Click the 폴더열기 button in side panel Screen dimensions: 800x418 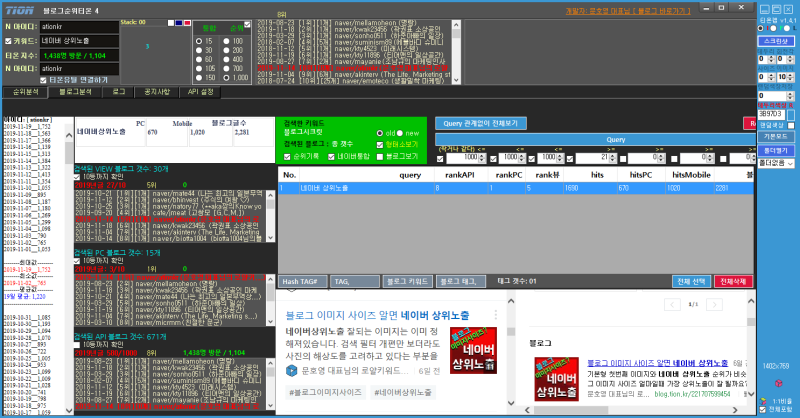776,151
